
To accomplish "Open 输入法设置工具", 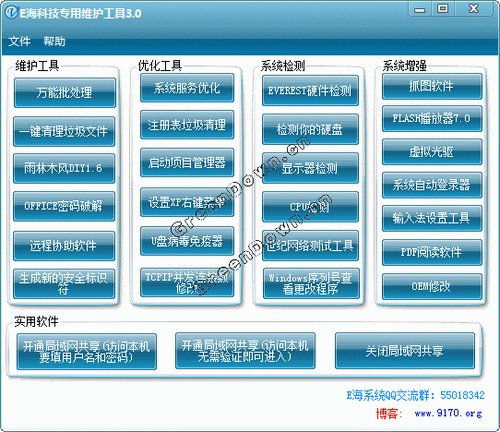I will pyautogui.click(x=432, y=219).
